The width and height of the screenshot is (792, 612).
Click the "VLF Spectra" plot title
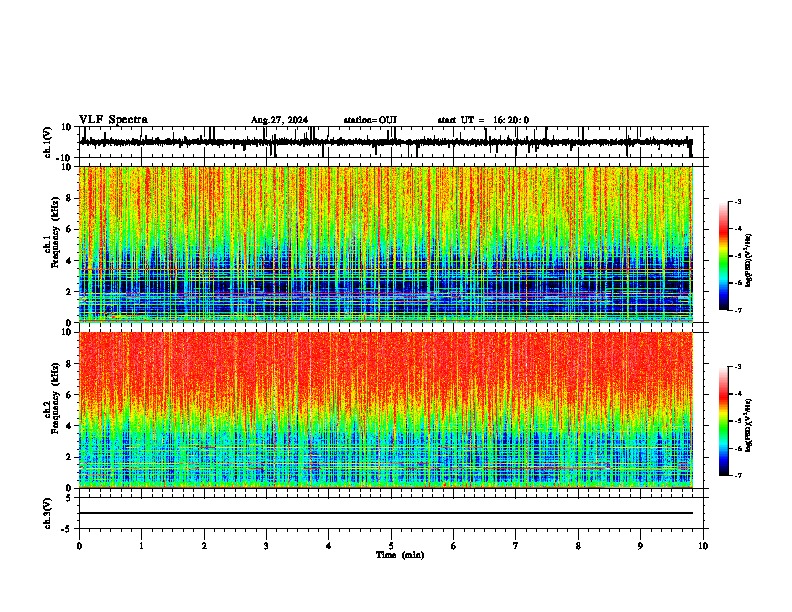point(113,119)
